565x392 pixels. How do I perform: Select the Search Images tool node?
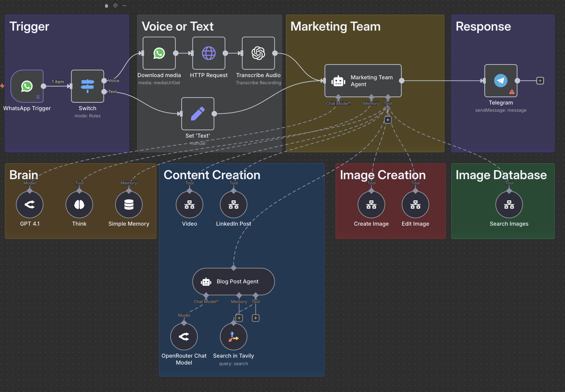pos(509,205)
